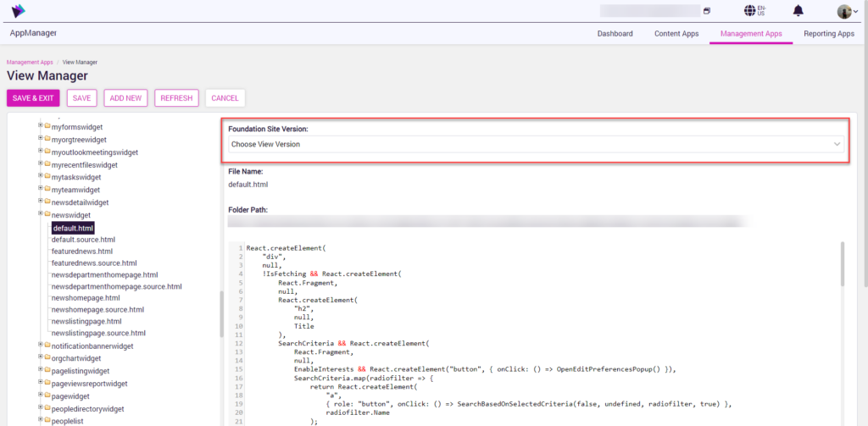Click the orgchartwidget folder icon
868x426 pixels.
(x=47, y=358)
